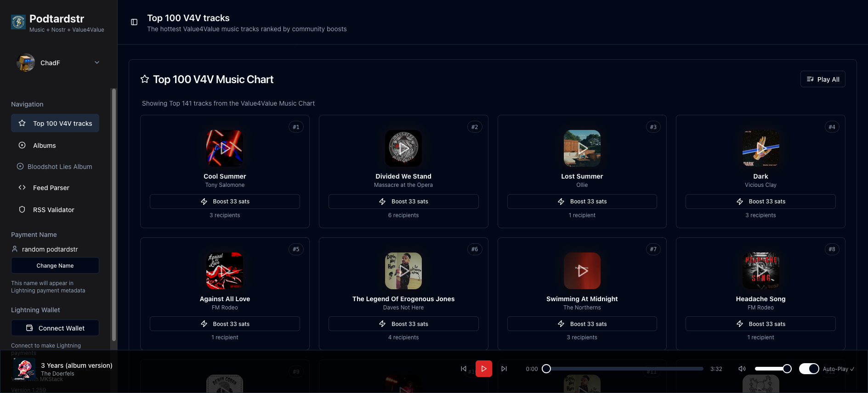Play Headache Song artwork
Image resolution: width=868 pixels, height=393 pixels.
[x=761, y=271]
